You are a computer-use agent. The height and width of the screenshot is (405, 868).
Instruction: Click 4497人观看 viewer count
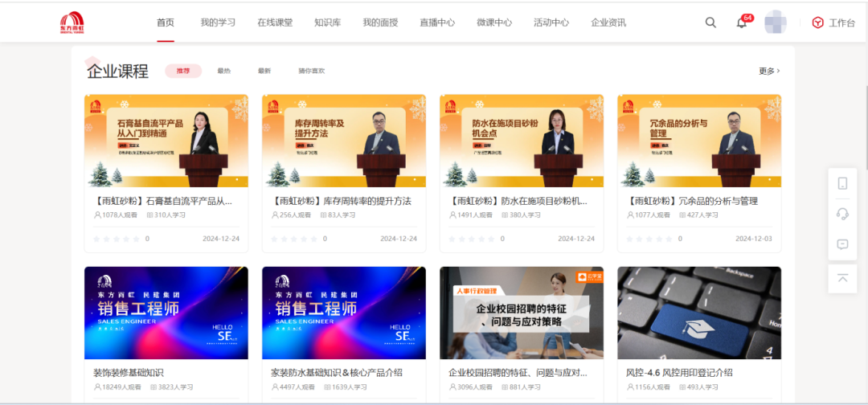[293, 387]
